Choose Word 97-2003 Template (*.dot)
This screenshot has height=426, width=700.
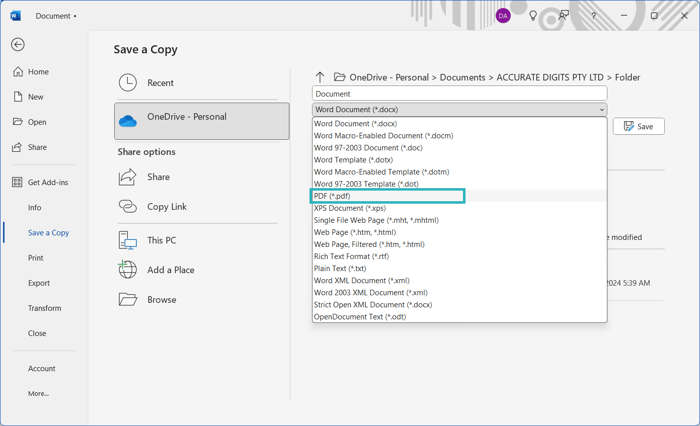[459, 184]
